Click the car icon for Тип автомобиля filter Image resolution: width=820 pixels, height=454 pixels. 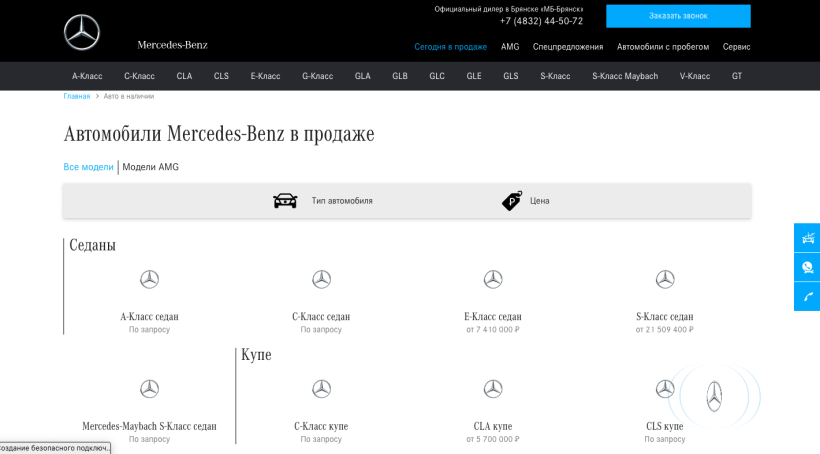point(285,201)
